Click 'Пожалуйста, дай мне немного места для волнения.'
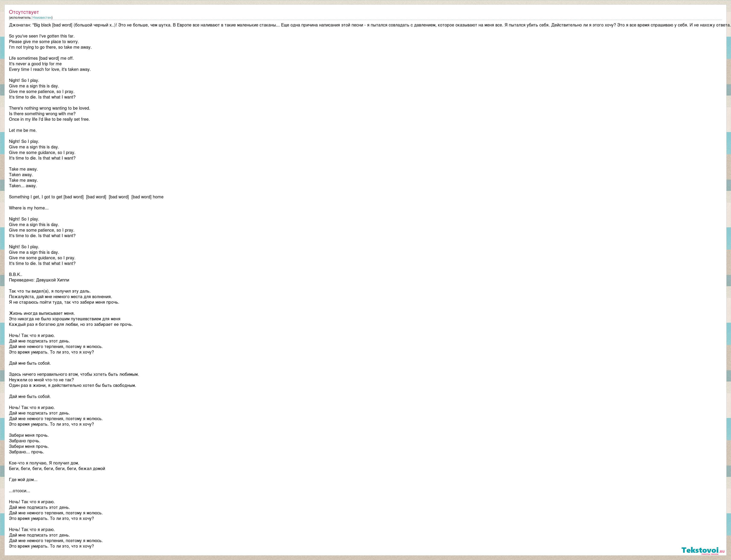The image size is (731, 560). (60, 297)
